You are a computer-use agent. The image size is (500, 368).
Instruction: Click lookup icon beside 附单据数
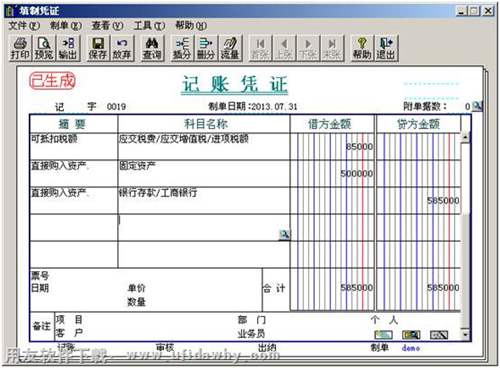pyautogui.click(x=477, y=106)
